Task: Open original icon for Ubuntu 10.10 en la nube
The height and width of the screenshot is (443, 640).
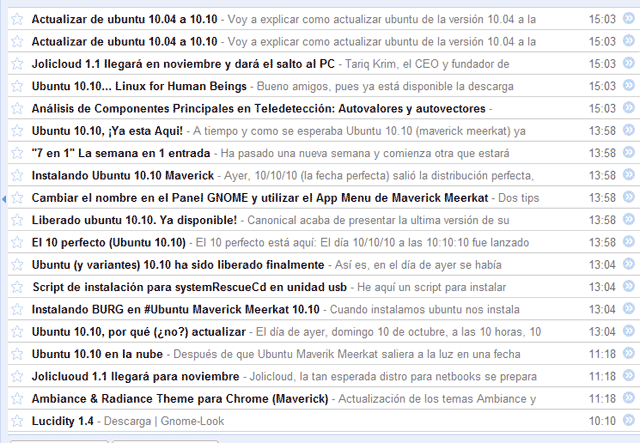Action: pos(629,353)
